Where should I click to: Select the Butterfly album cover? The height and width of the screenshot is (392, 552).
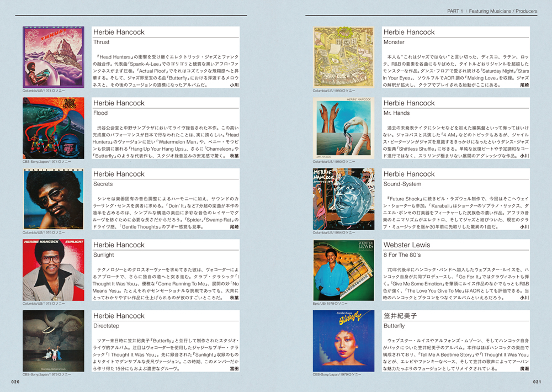tap(343, 341)
